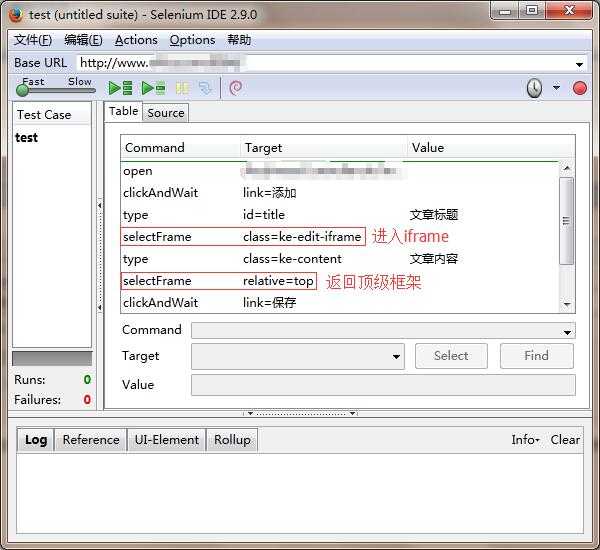The height and width of the screenshot is (550, 600).
Task: Open the scheduler dropdown arrow next to the clock
Action: click(556, 88)
